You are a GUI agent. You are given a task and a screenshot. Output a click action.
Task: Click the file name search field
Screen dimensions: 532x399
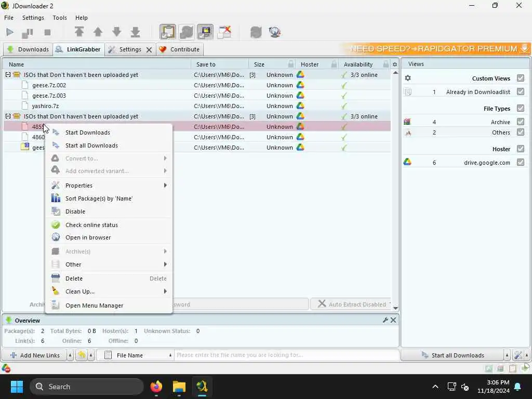(286, 355)
